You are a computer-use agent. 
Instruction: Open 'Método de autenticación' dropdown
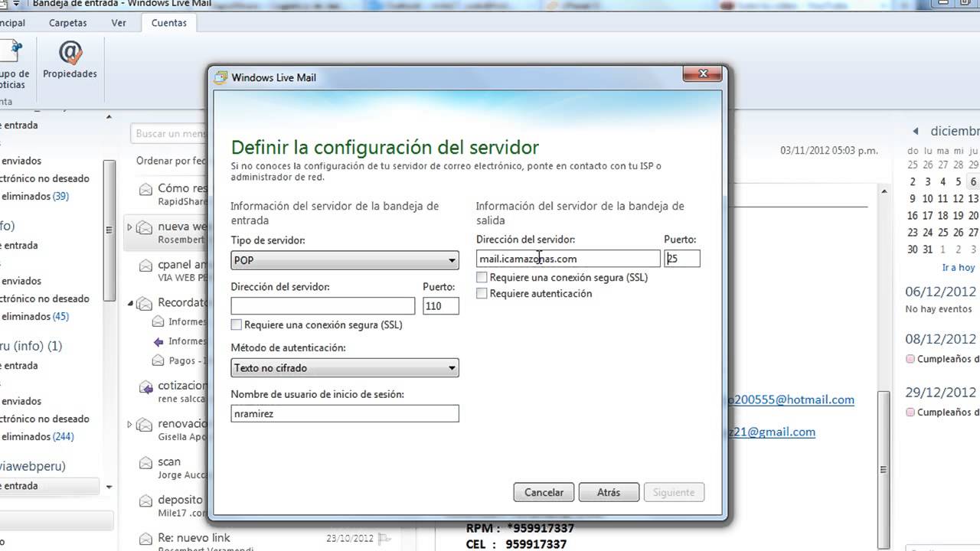coord(345,368)
